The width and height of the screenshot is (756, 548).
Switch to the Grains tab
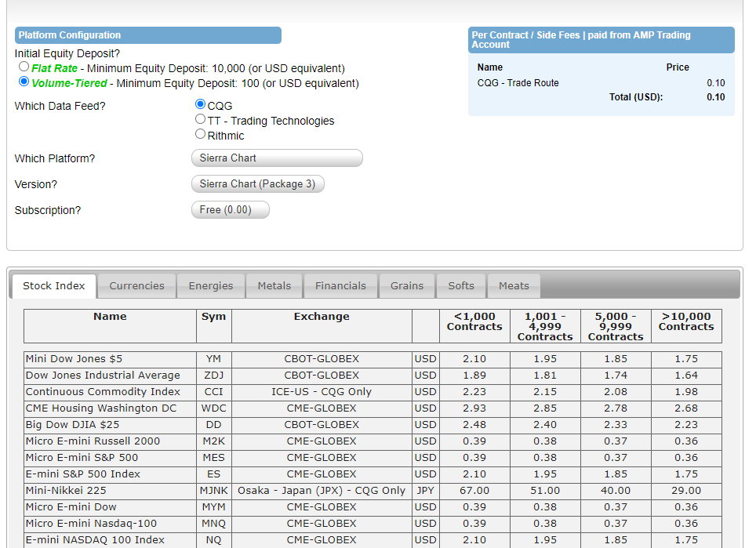click(407, 286)
